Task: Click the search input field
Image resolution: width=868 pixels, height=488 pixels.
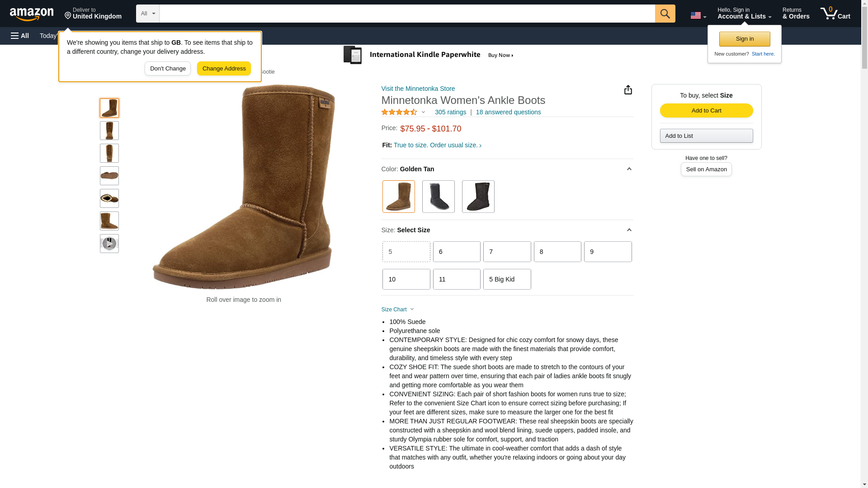Action: [407, 14]
